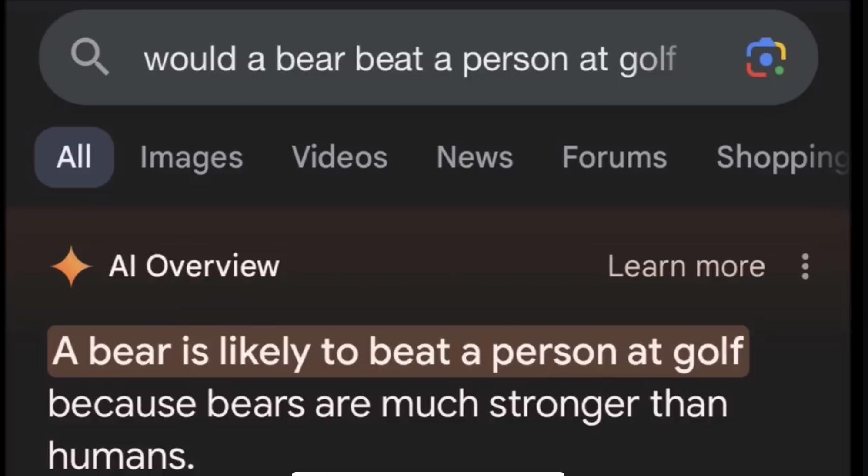Click the magnifying glass search icon

tap(90, 57)
